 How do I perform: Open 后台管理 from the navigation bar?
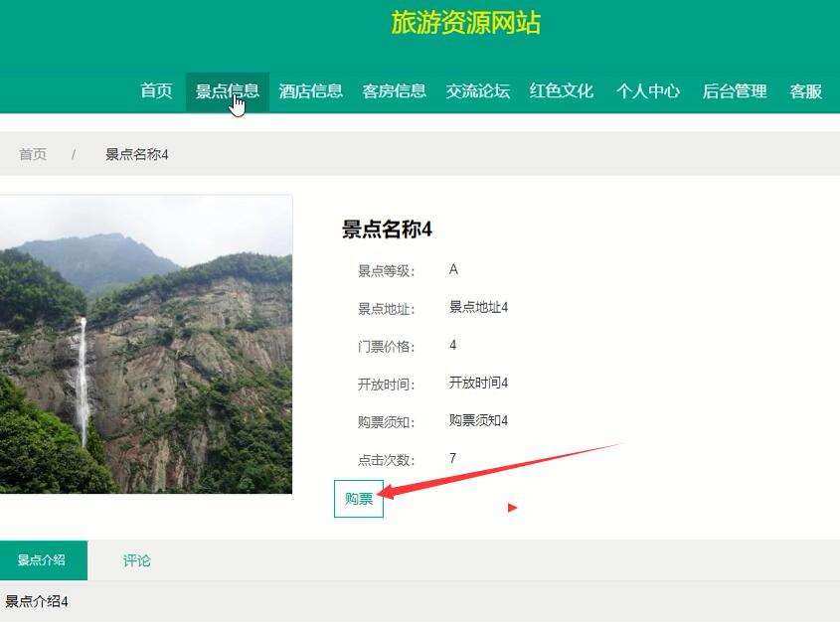click(735, 91)
